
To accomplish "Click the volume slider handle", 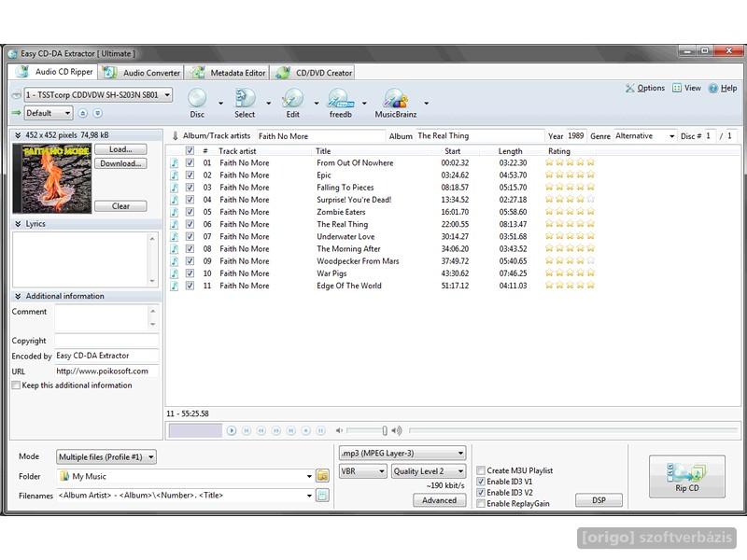I will point(385,430).
